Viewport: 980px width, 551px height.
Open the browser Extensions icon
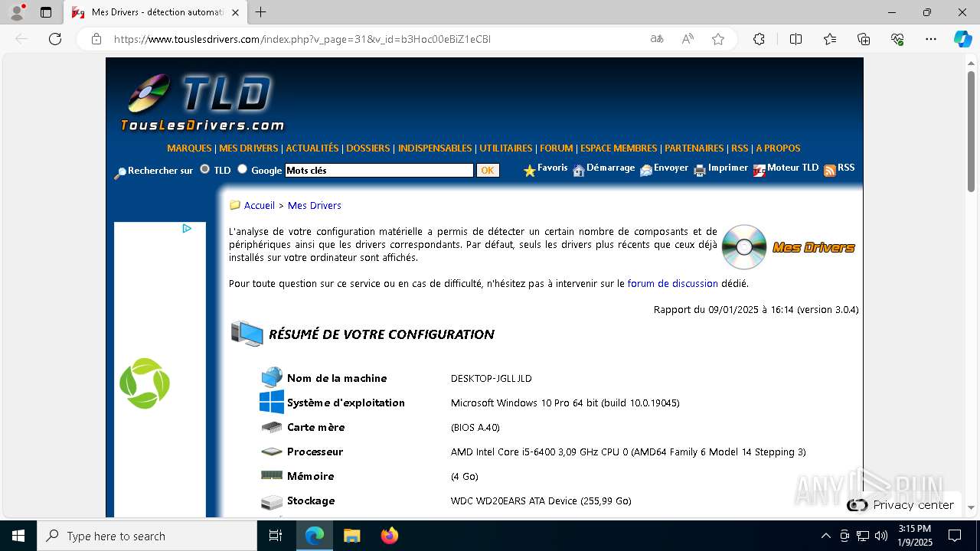(759, 39)
